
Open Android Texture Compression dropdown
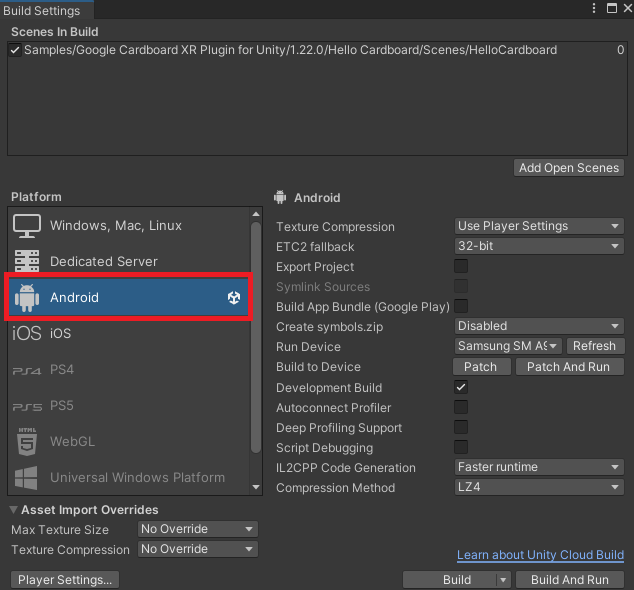(x=539, y=226)
